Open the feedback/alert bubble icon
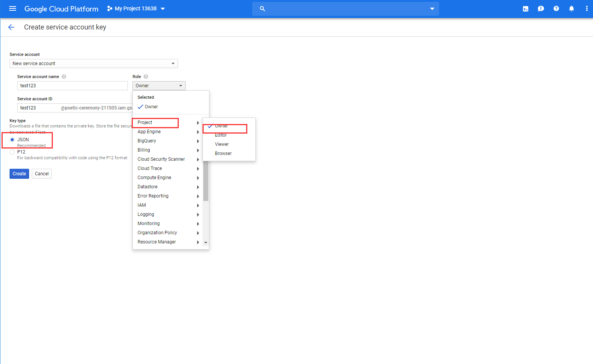Image resolution: width=593 pixels, height=364 pixels. point(541,9)
